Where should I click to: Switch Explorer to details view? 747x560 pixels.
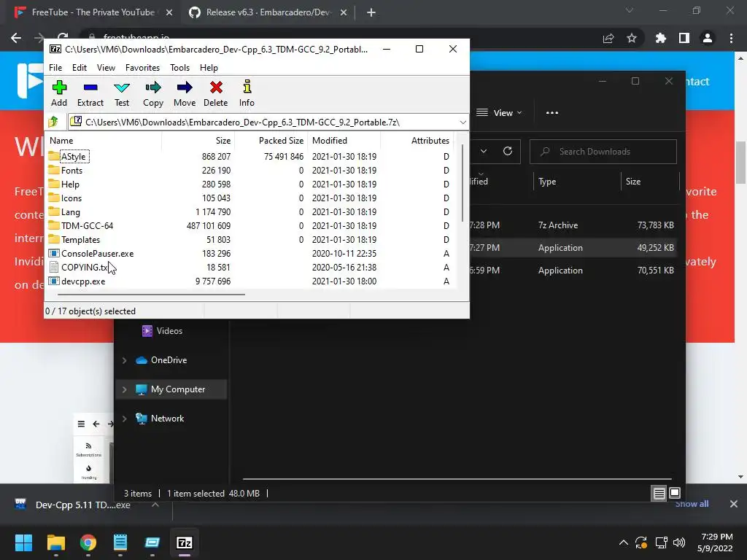pos(659,494)
